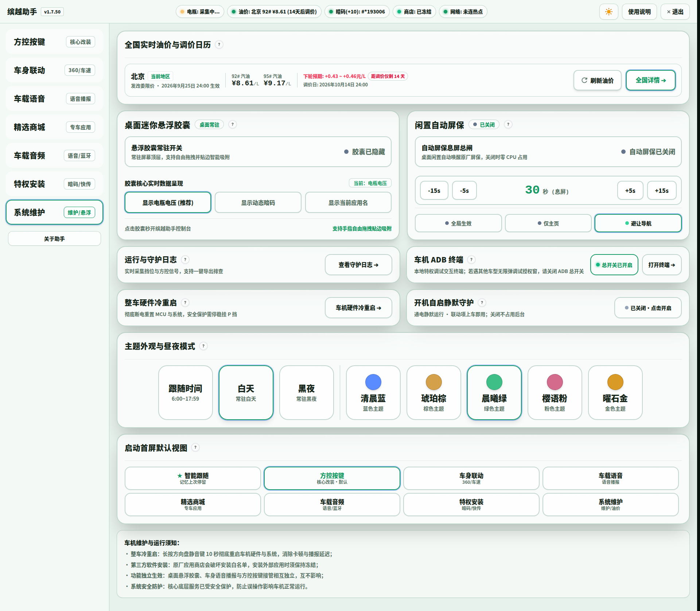
Task: Select 仅主页 screensaver scope
Action: click(x=548, y=223)
